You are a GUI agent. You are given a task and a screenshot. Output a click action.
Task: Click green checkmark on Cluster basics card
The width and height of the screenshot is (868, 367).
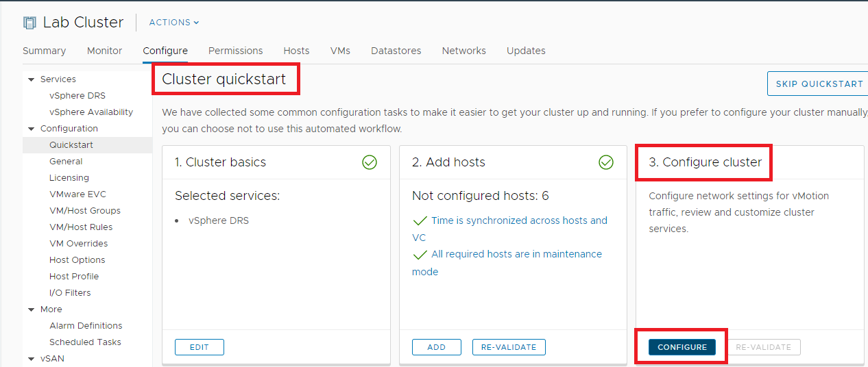(370, 162)
